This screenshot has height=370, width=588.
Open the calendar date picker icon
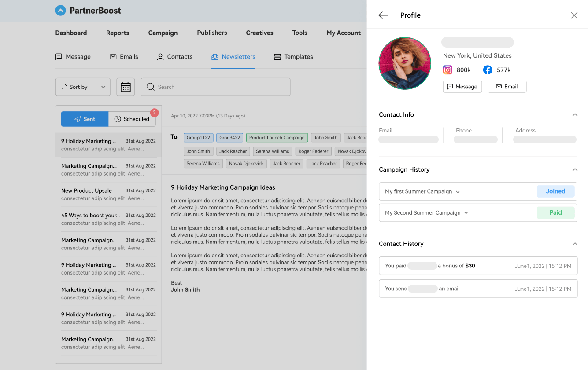pos(126,87)
